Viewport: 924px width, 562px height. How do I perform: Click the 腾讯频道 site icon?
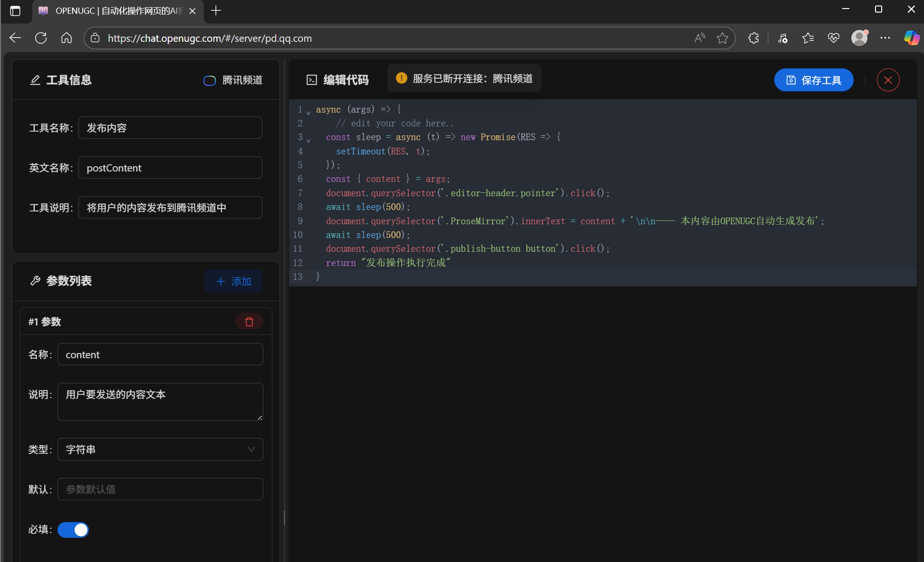pos(210,80)
